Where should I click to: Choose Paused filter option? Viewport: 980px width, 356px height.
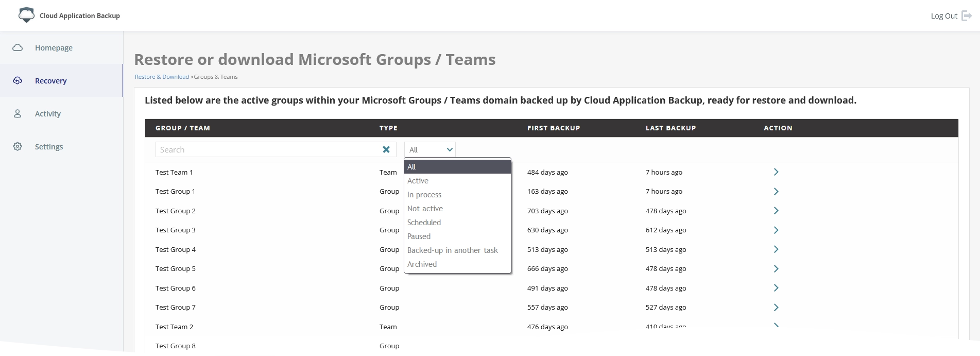(458, 236)
